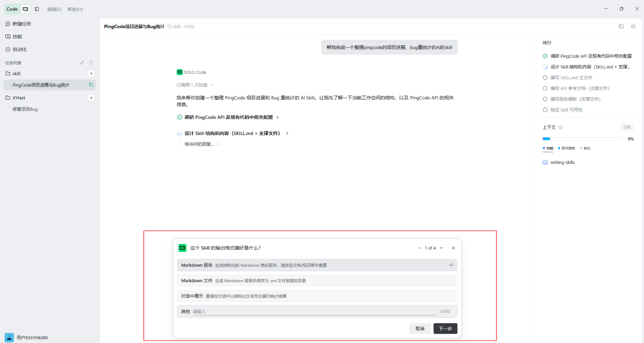Open the 编辑(E) menu
This screenshot has height=343, width=644.
point(55,9)
